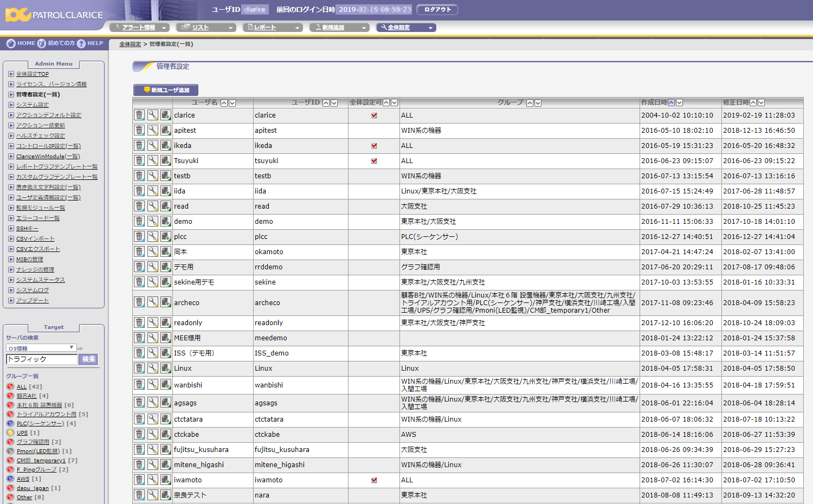This screenshot has height=504, width=813.
Task: Open the AWS group link
Action: click(23, 479)
